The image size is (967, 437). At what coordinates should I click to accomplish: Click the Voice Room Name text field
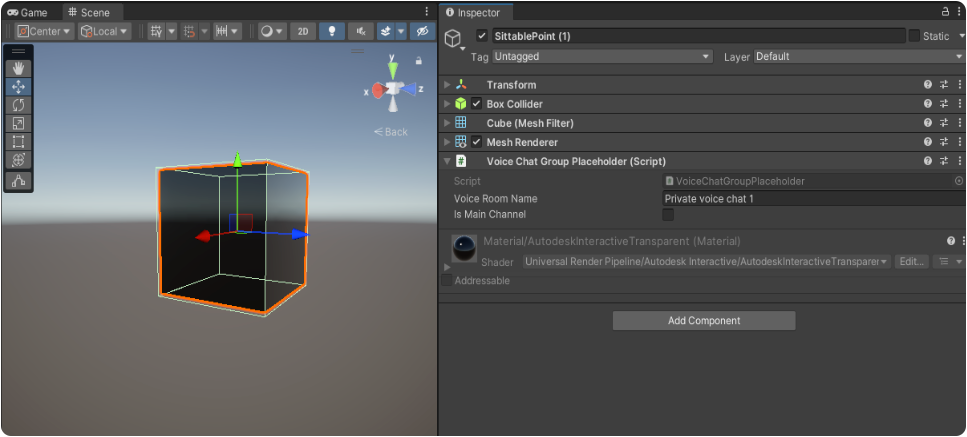coord(812,199)
